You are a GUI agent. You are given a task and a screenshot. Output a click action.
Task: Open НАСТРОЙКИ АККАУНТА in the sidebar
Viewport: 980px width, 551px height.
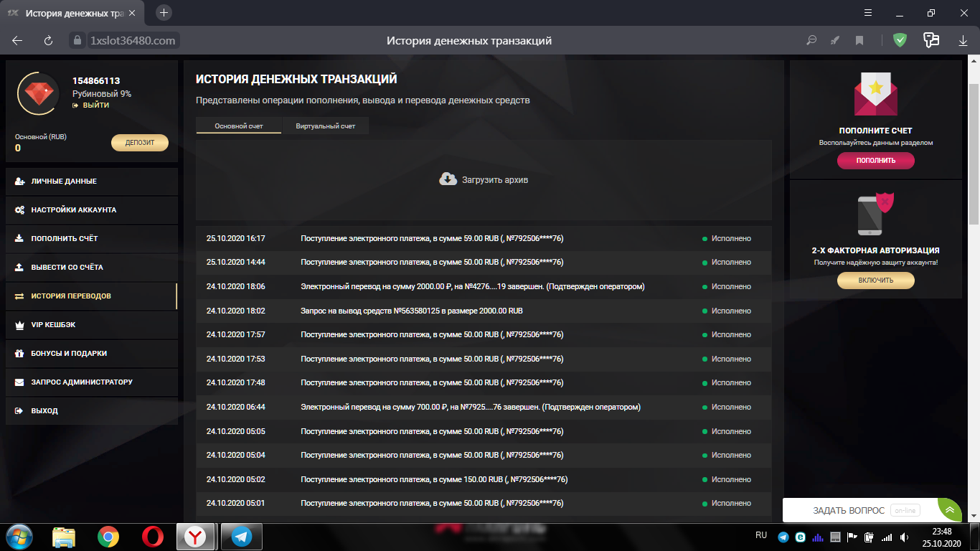click(x=92, y=210)
